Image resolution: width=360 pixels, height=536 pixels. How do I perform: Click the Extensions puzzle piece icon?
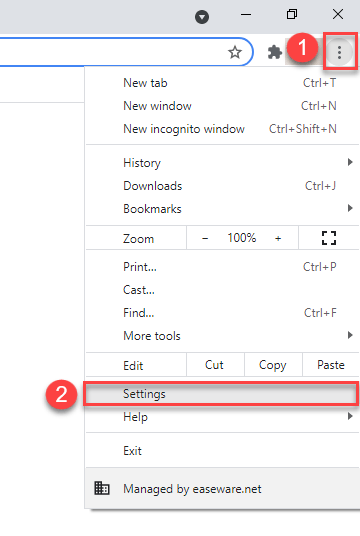point(275,52)
